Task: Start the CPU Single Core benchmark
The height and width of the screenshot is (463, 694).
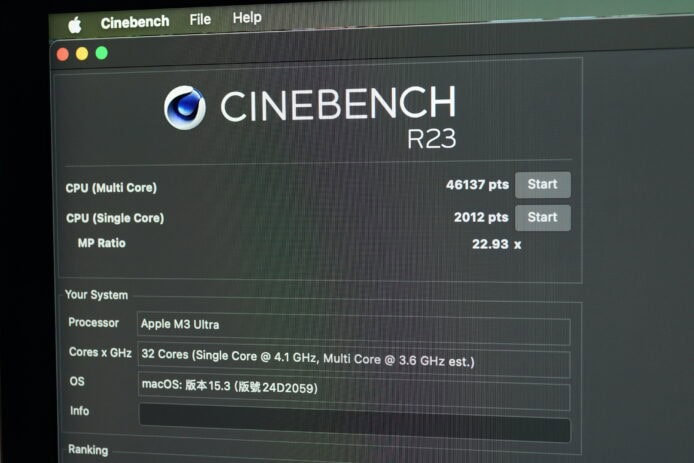Action: tap(542, 217)
